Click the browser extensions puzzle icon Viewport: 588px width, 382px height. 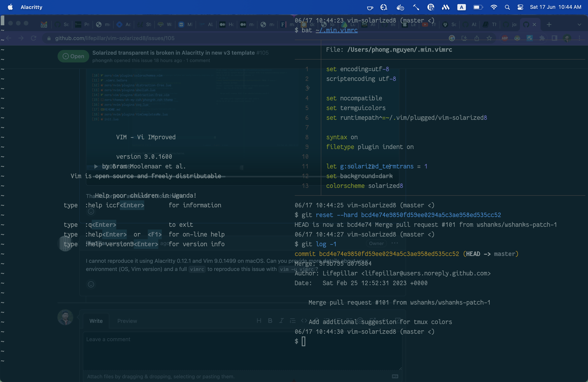542,38
